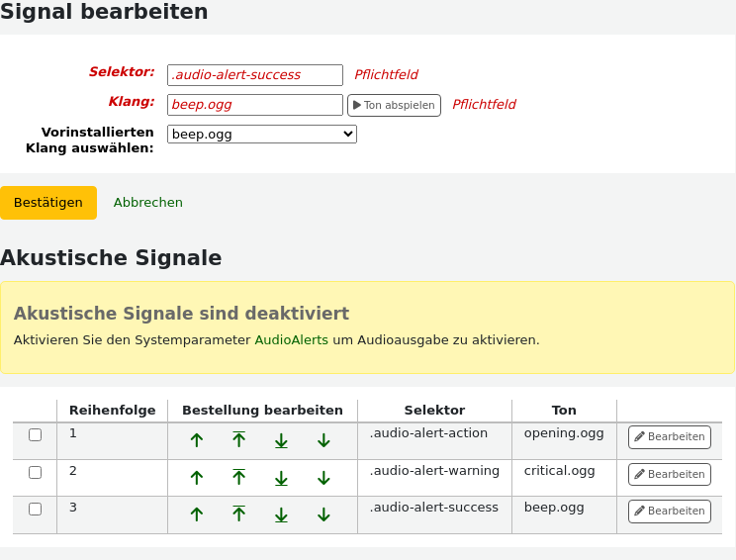This screenshot has height=560, width=736.
Task: Move row 1 to the bottom
Action: pyautogui.click(x=281, y=440)
